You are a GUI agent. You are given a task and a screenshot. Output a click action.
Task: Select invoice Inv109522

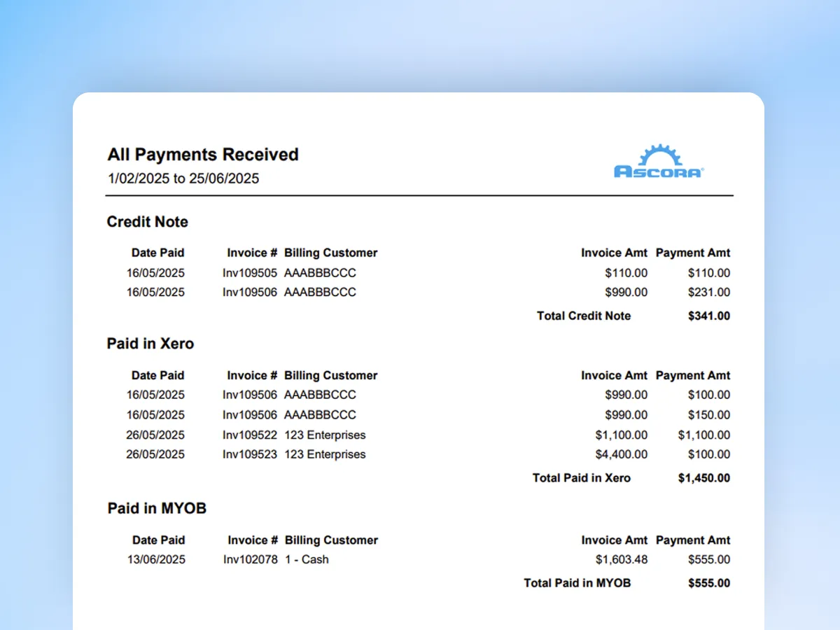tap(250, 435)
